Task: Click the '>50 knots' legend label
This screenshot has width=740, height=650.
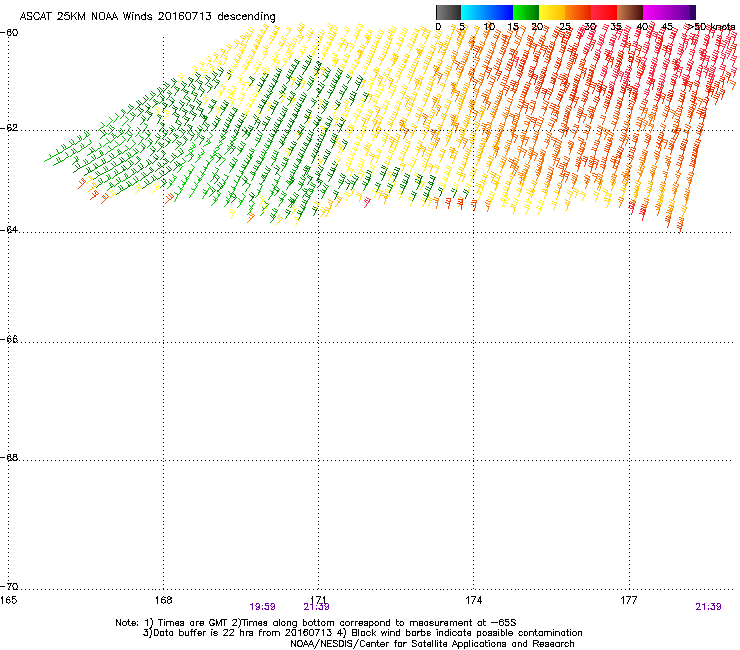Action: coord(711,27)
